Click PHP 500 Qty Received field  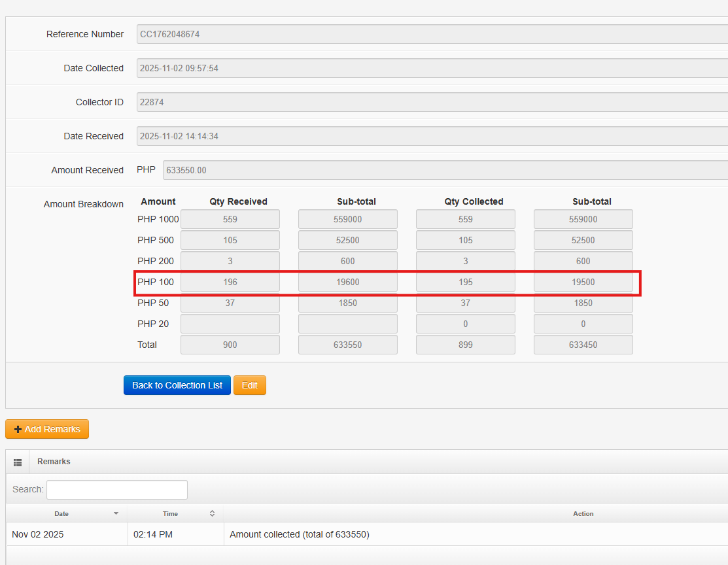[x=230, y=240]
